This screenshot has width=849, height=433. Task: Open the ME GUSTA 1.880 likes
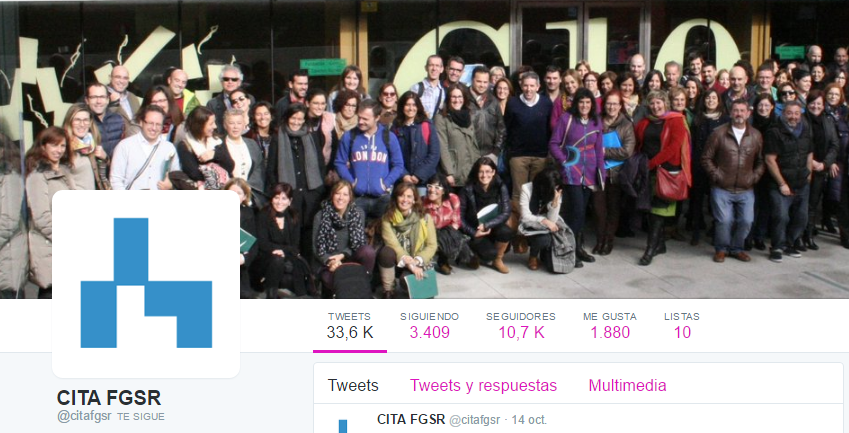coord(610,326)
